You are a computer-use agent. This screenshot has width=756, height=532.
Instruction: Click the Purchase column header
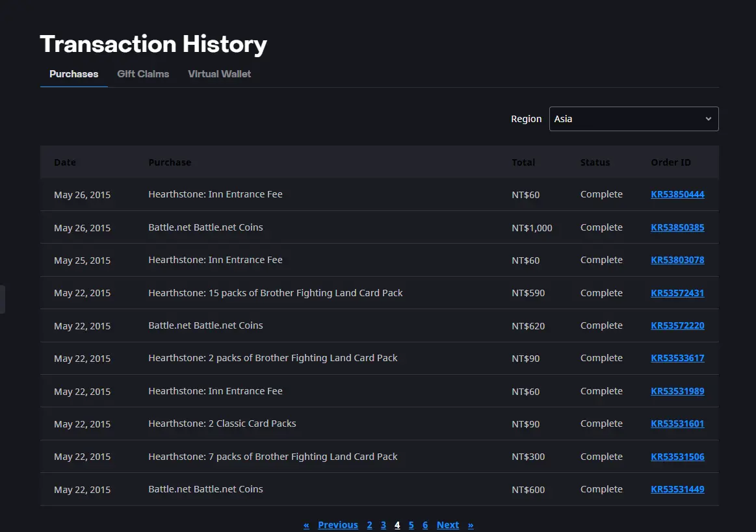pyautogui.click(x=170, y=162)
